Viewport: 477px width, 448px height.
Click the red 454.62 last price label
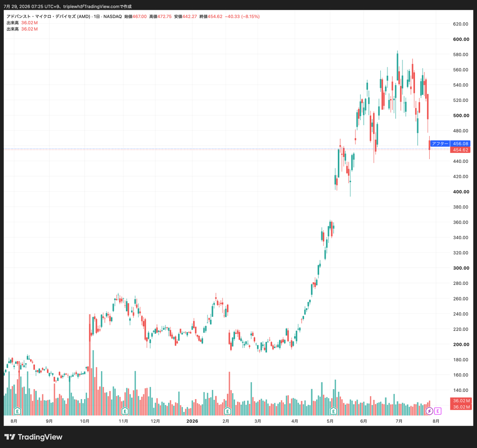pyautogui.click(x=460, y=150)
